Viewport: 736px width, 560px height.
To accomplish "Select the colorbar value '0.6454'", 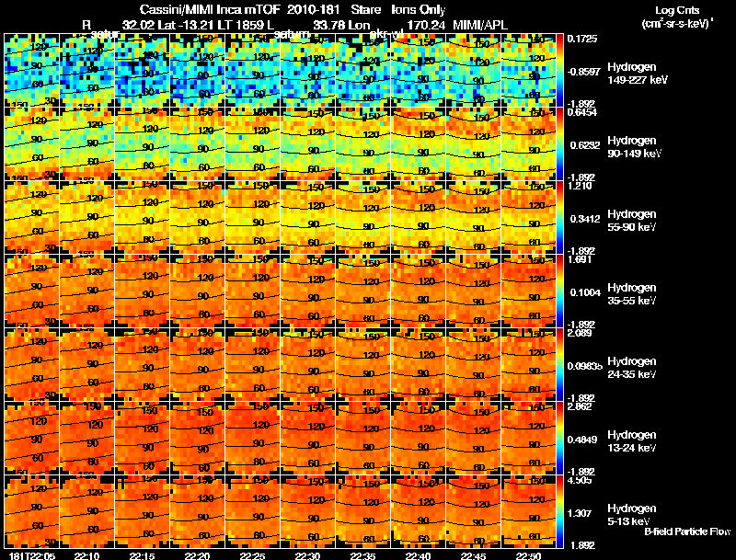I will click(x=582, y=112).
